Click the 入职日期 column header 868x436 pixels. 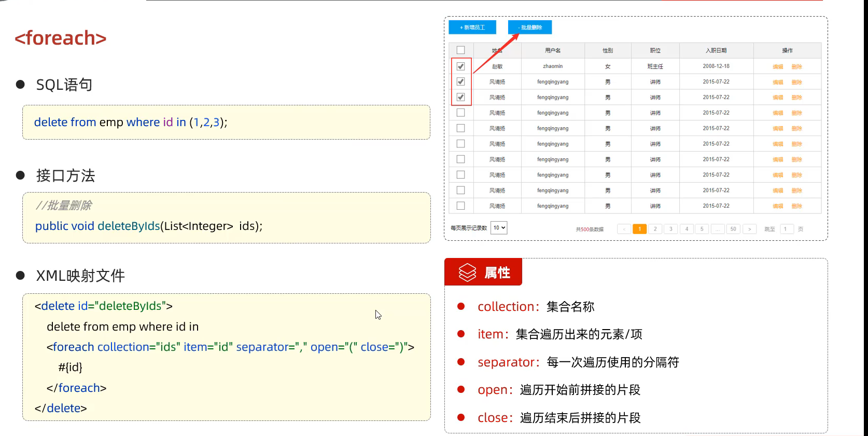pyautogui.click(x=716, y=50)
